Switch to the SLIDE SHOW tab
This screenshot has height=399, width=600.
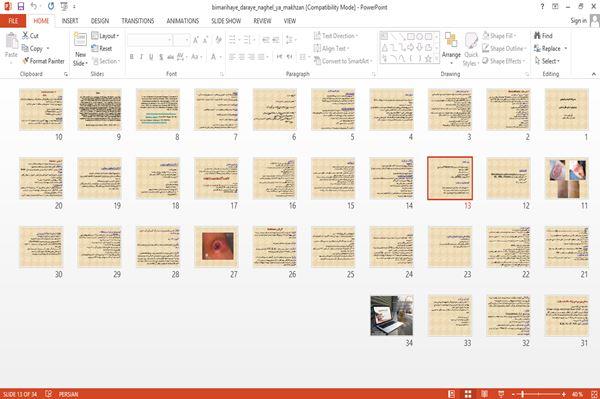tap(226, 21)
